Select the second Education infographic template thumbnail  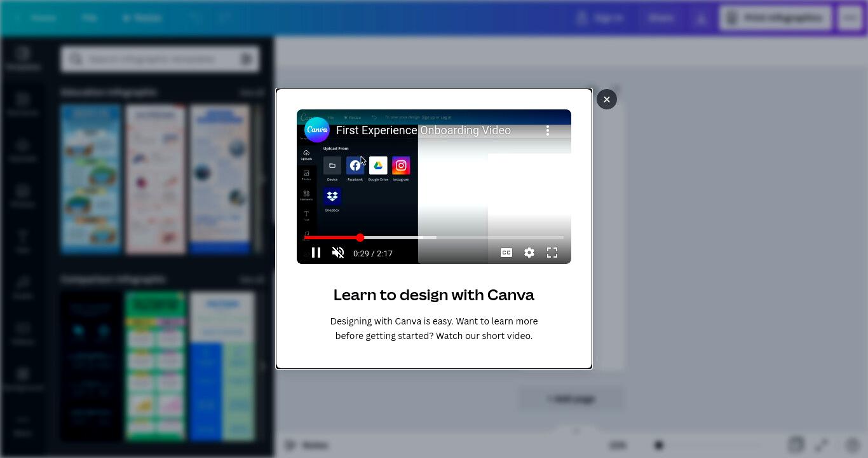(x=156, y=179)
